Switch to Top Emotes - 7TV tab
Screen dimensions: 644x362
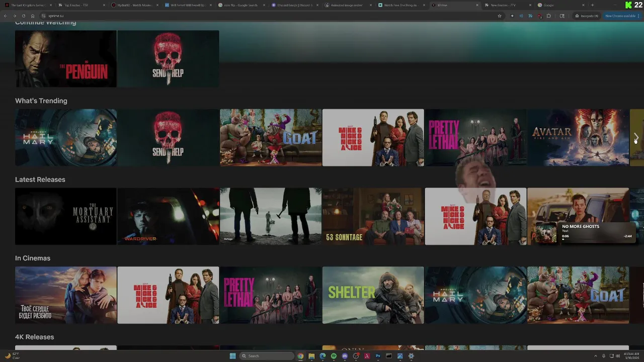click(80, 5)
